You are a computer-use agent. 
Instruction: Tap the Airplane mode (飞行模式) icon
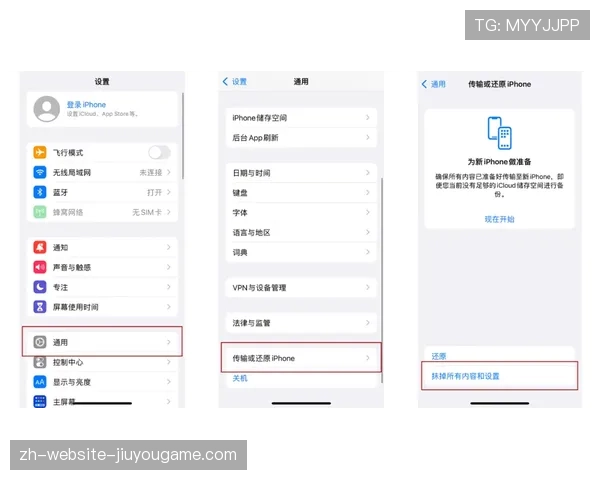(40, 152)
